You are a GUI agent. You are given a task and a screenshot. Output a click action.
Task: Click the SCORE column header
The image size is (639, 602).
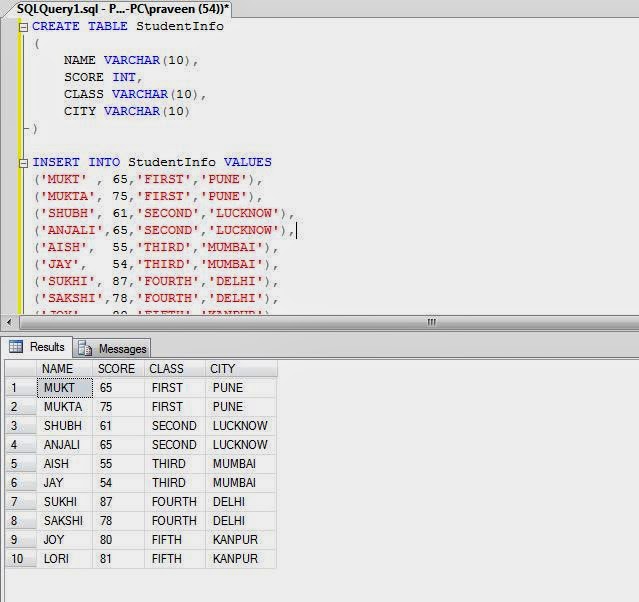coord(118,369)
